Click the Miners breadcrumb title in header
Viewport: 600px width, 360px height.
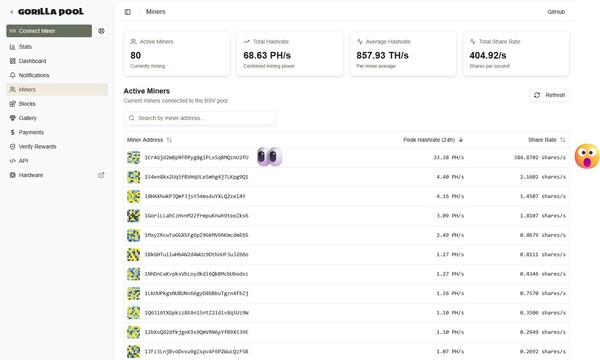click(x=155, y=12)
